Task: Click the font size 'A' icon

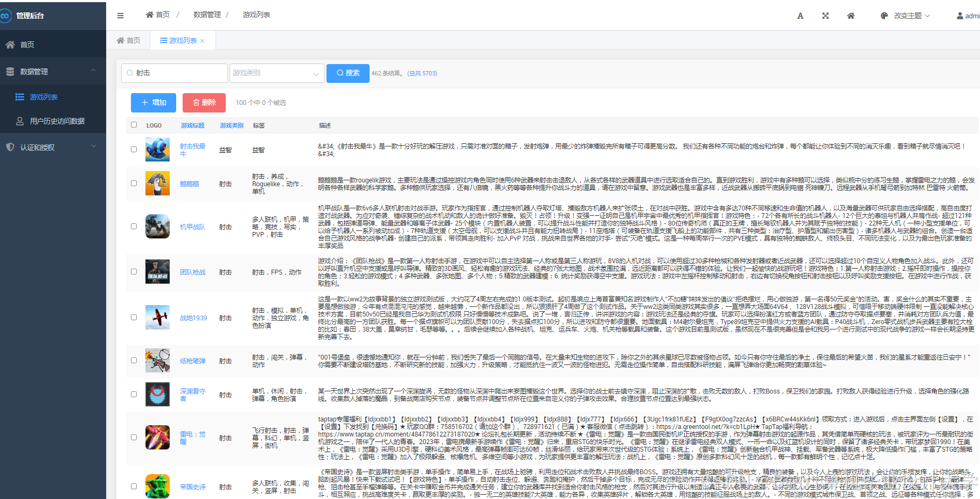Action: pyautogui.click(x=800, y=16)
